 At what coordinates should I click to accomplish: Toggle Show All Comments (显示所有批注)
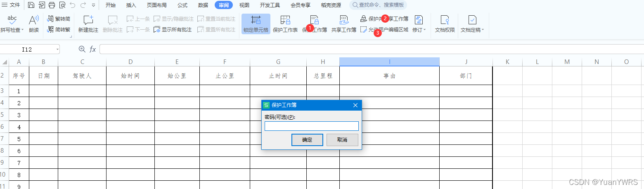point(173,30)
